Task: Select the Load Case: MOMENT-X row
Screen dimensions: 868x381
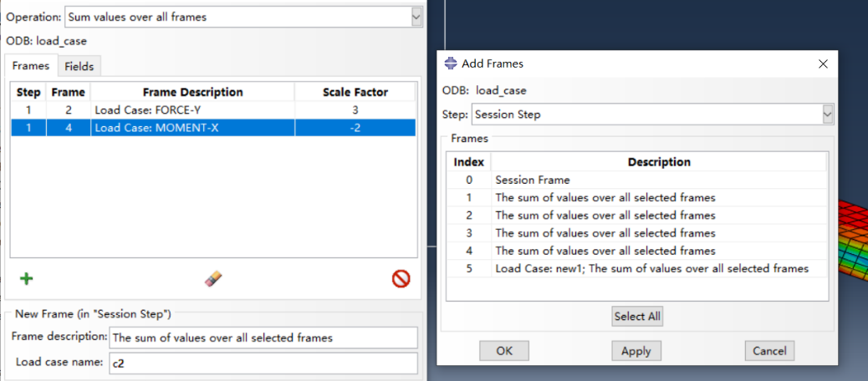Action: point(193,128)
